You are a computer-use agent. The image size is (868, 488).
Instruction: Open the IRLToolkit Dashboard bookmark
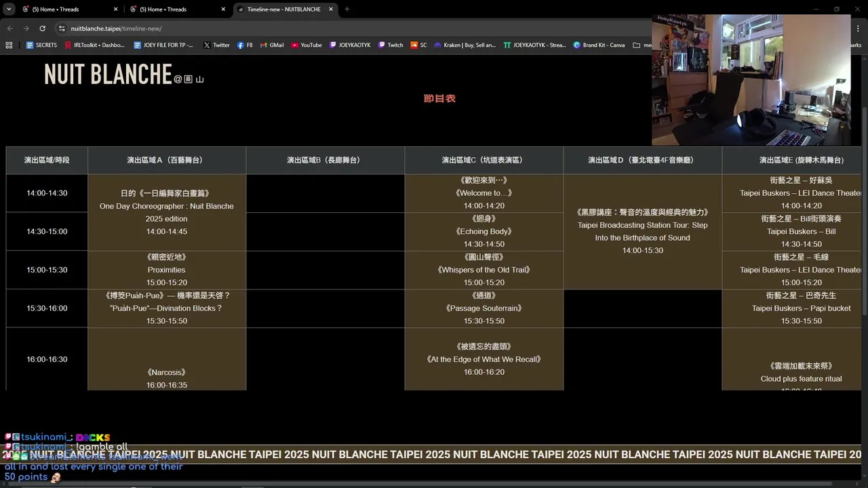pos(95,45)
